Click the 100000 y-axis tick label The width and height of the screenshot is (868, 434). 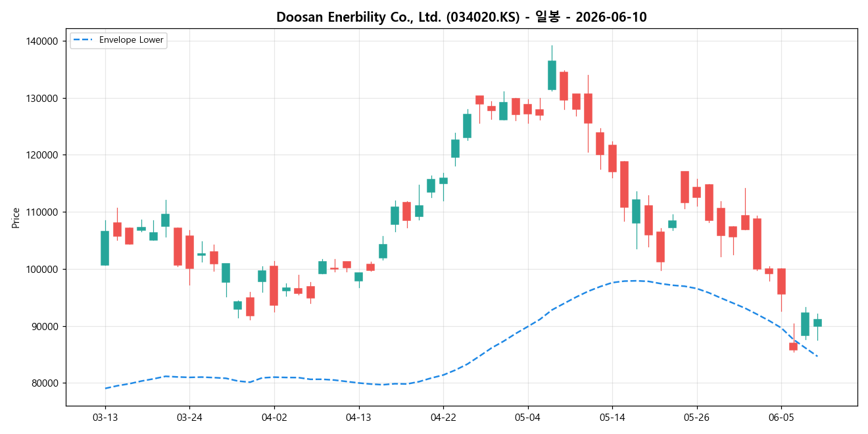43,270
